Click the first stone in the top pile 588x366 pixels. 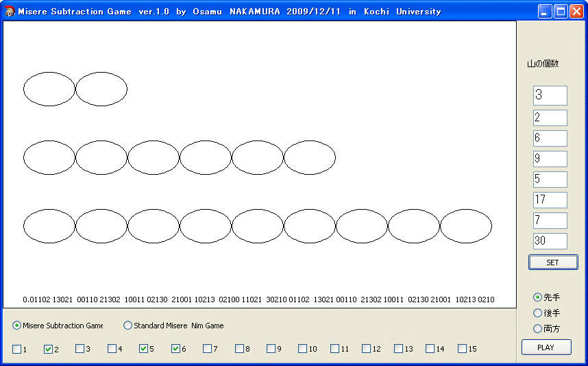(49, 89)
